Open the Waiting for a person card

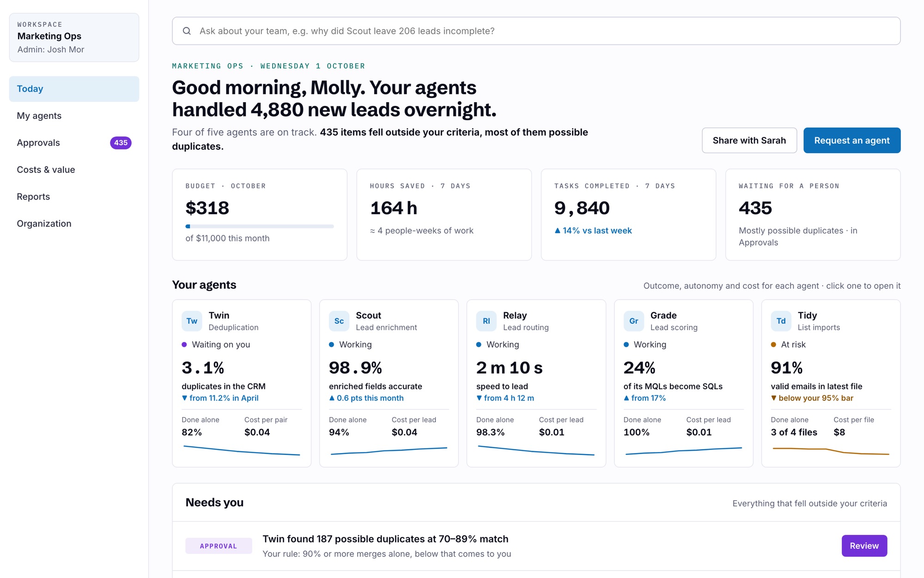(813, 215)
